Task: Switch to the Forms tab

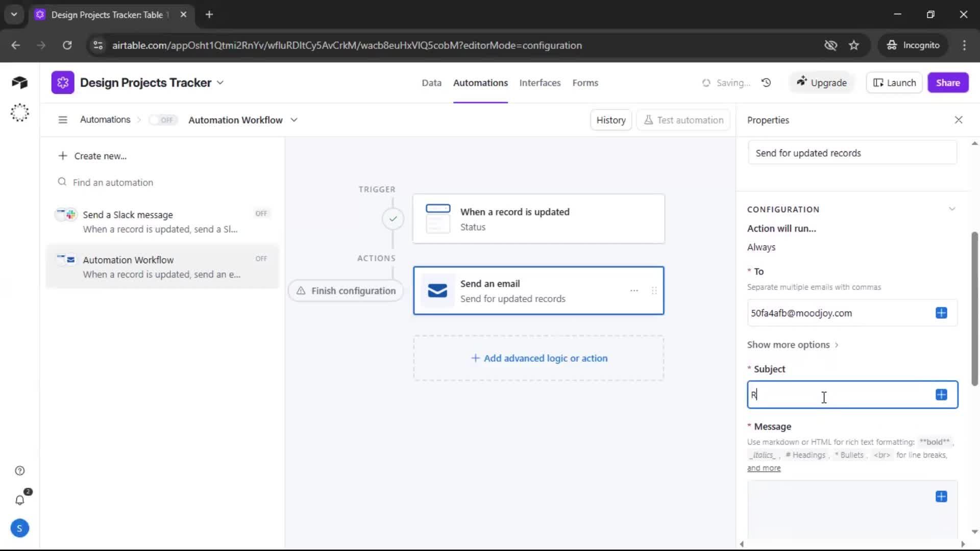Action: pos(585,83)
